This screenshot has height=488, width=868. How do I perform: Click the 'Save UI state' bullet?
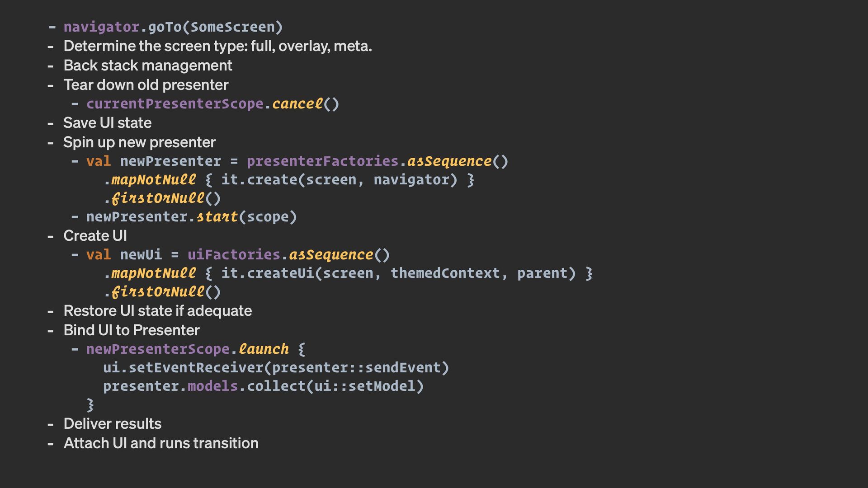point(107,123)
